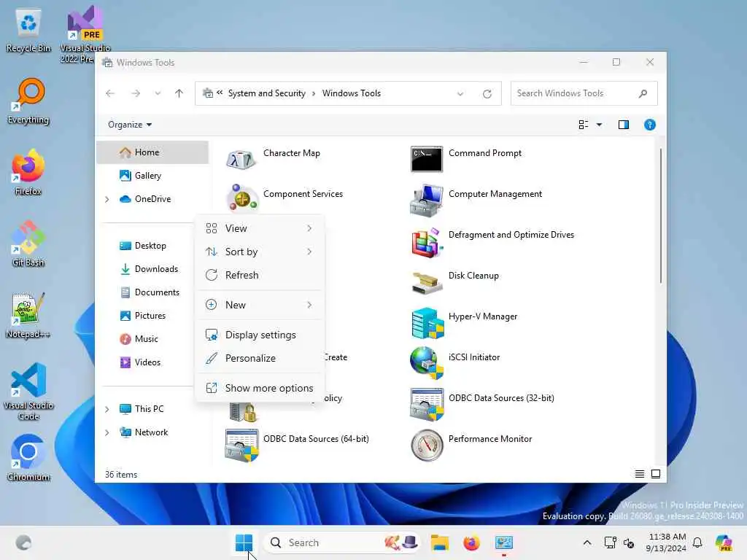Viewport: 747px width, 560px height.
Task: Choose Display settings in context menu
Action: click(260, 335)
